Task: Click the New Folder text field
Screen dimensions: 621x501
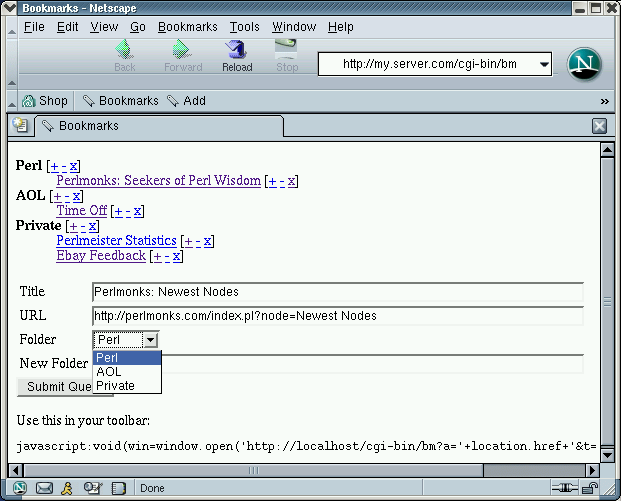Action: point(372,364)
